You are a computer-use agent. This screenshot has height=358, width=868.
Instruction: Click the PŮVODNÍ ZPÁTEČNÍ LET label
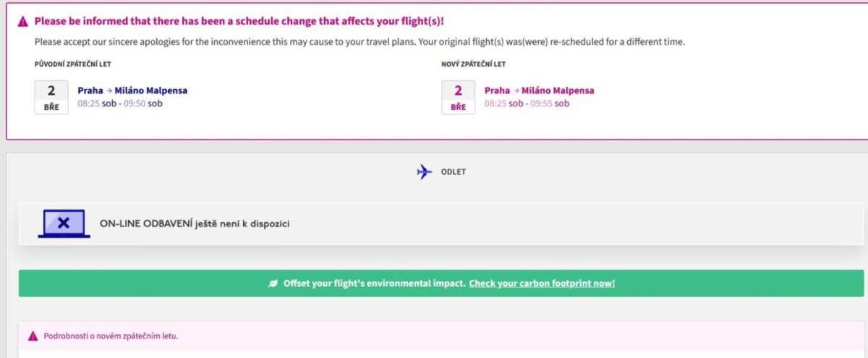72,64
